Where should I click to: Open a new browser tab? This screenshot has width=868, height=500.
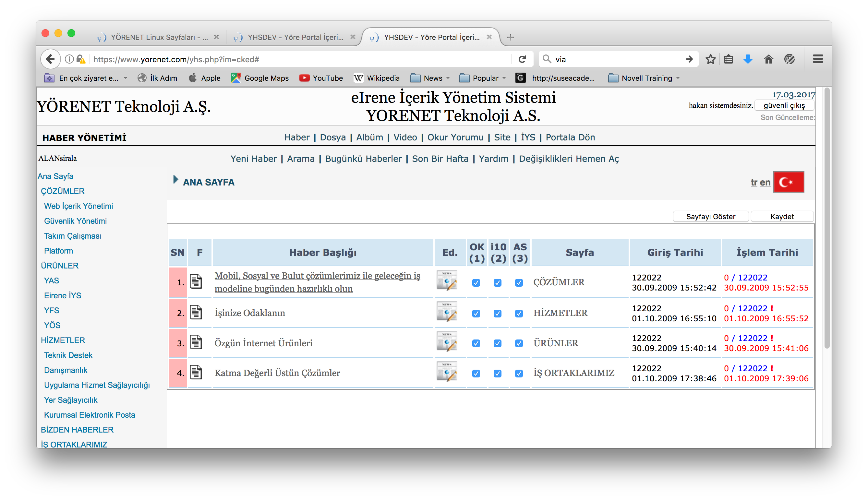(511, 37)
